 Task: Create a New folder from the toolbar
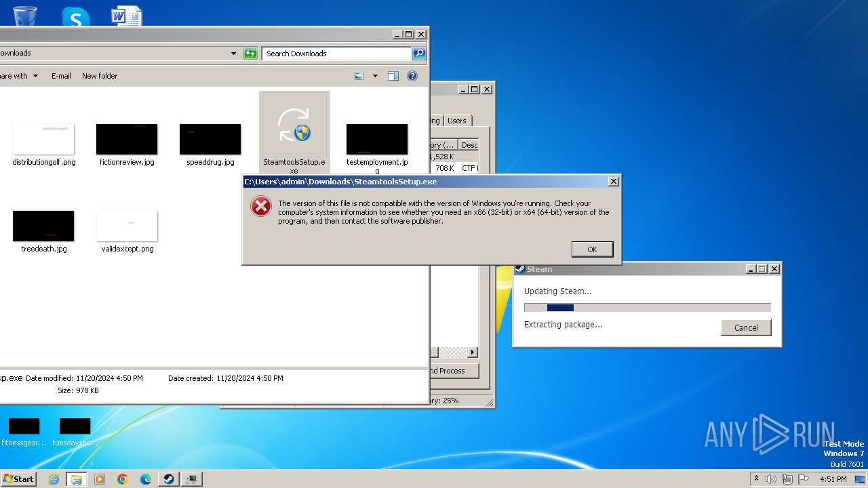click(100, 76)
